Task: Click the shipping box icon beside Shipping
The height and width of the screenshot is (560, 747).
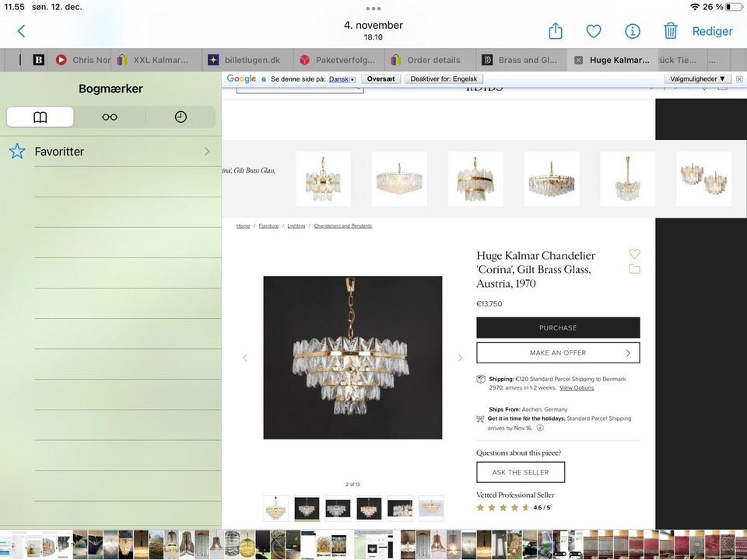Action: (481, 380)
